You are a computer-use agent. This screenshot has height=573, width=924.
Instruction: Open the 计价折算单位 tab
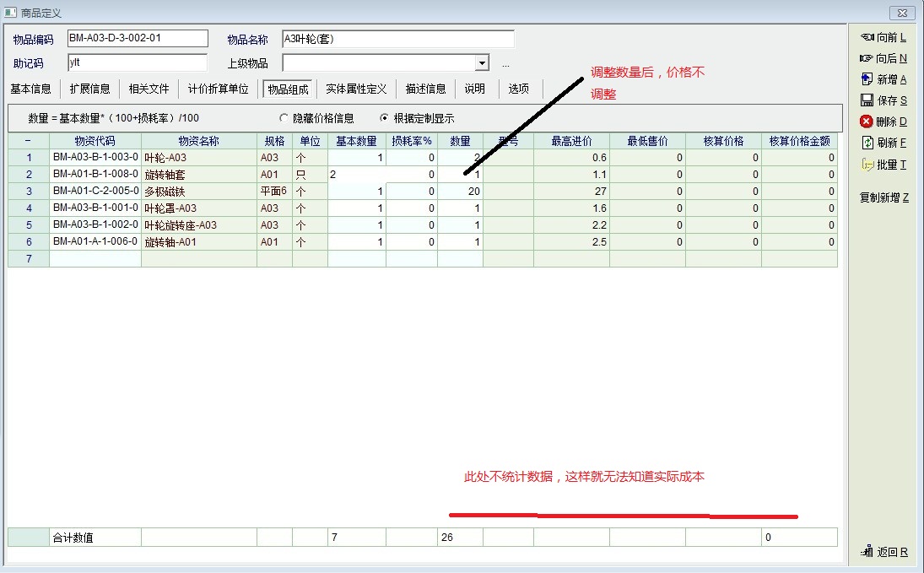pos(218,89)
